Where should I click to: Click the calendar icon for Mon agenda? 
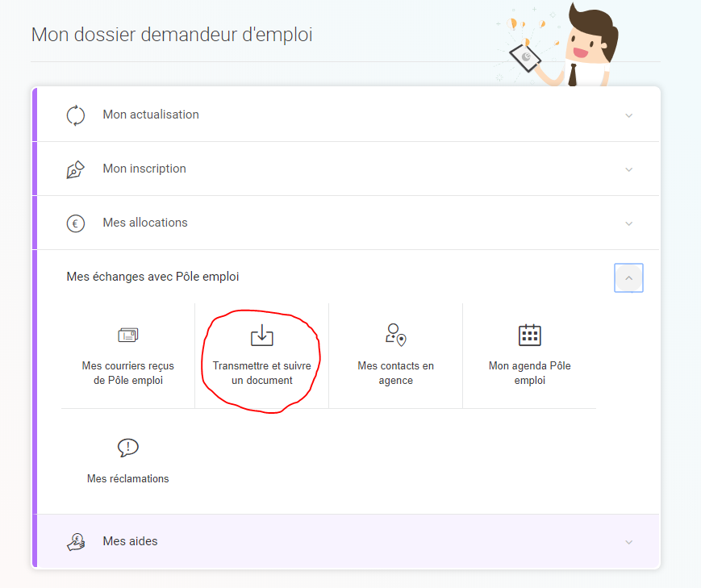click(x=530, y=335)
